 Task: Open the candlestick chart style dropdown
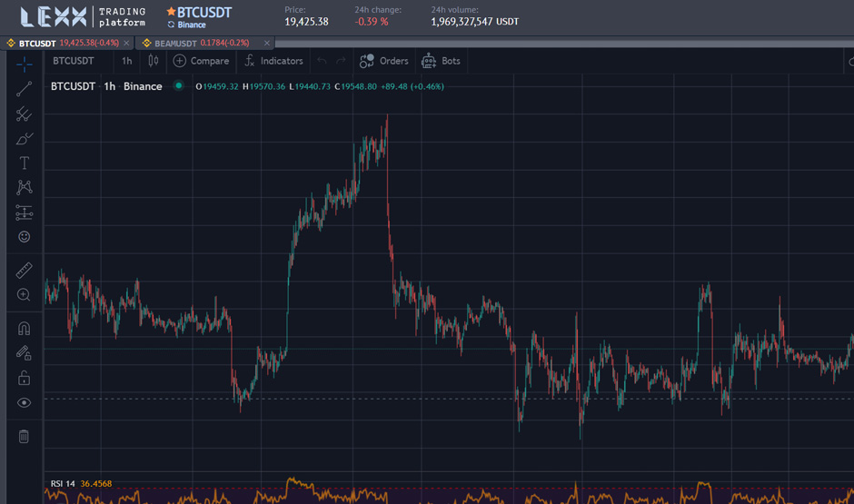pos(154,61)
